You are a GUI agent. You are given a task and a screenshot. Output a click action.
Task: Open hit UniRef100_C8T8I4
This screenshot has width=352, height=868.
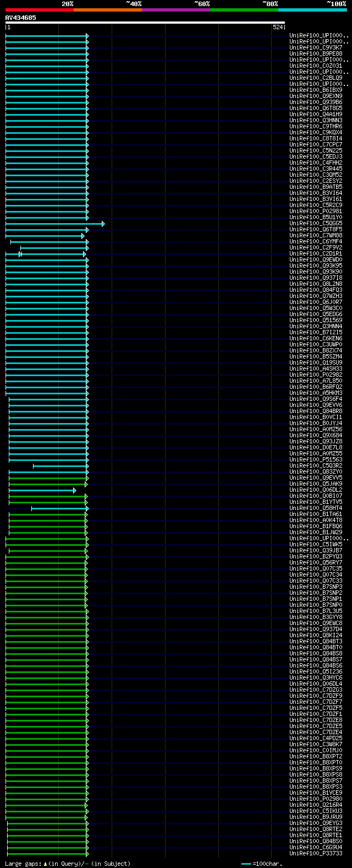(316, 139)
